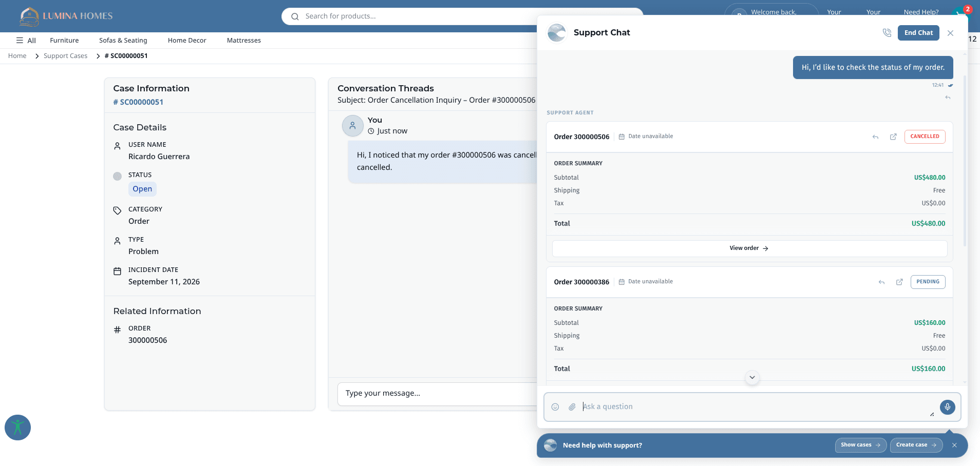Viewport: 980px width, 466px height.
Task: Open the Sofas & Seating menu
Action: coord(123,41)
